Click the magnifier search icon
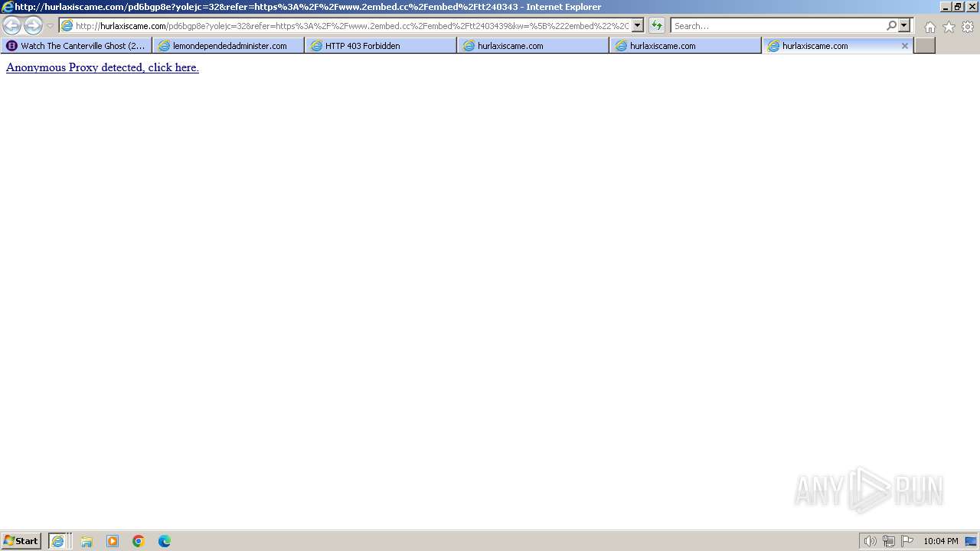 pos(891,25)
